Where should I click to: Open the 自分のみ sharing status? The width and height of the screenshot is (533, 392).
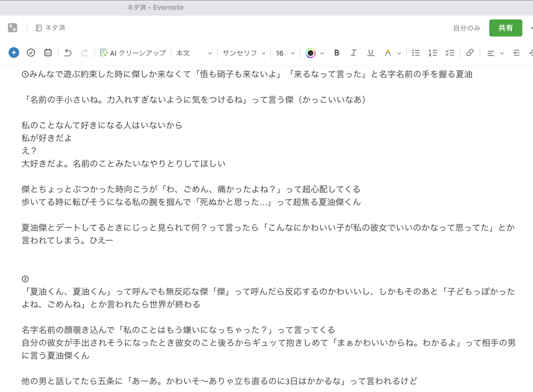point(467,28)
